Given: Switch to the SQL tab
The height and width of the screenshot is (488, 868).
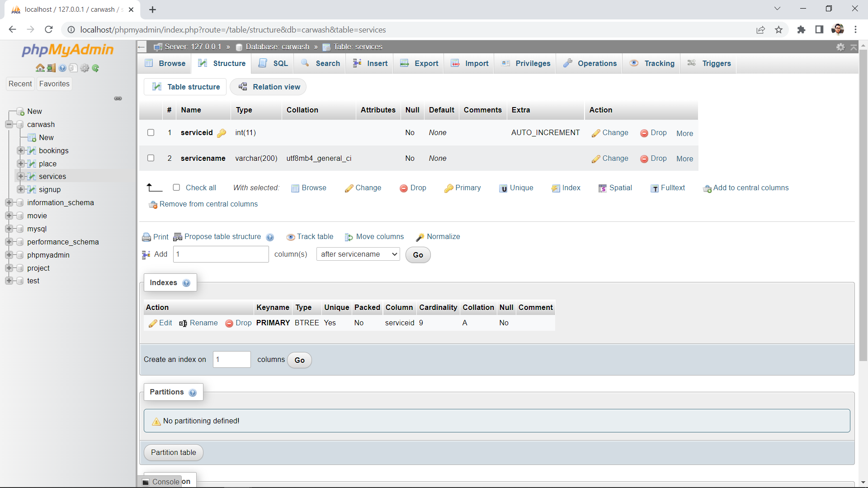Looking at the screenshot, I should tap(274, 63).
